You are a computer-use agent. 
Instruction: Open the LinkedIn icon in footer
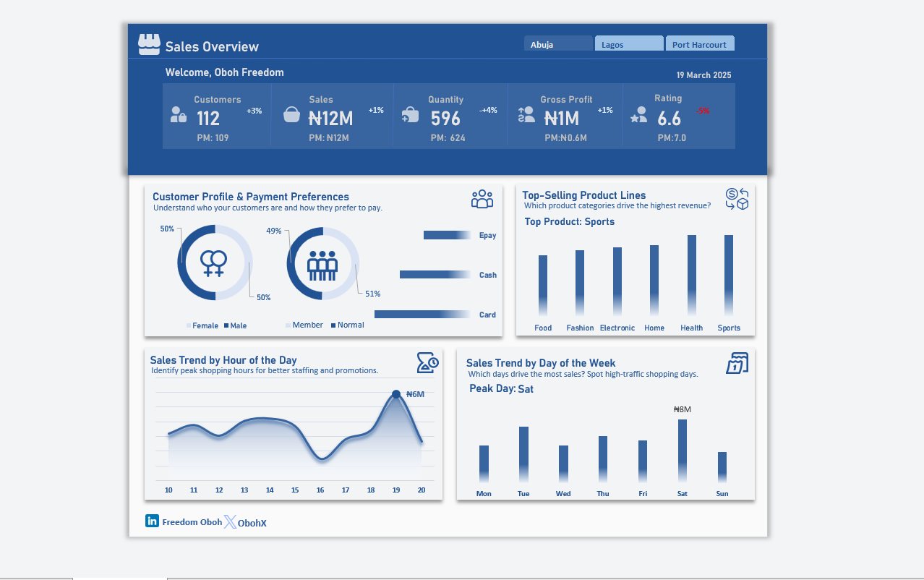tap(152, 521)
